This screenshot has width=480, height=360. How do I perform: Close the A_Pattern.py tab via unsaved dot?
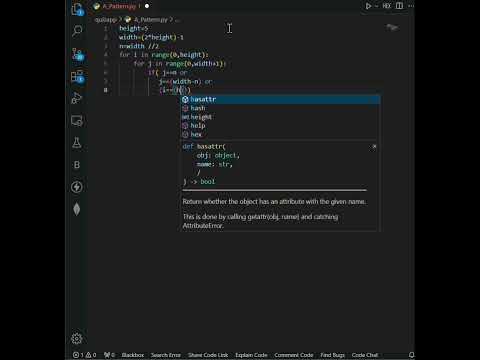147,6
